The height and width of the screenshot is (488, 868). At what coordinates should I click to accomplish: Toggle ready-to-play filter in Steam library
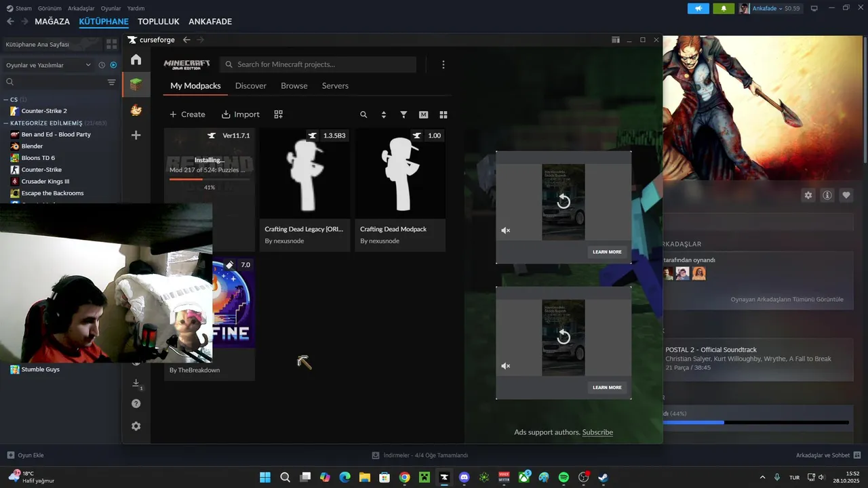(113, 65)
